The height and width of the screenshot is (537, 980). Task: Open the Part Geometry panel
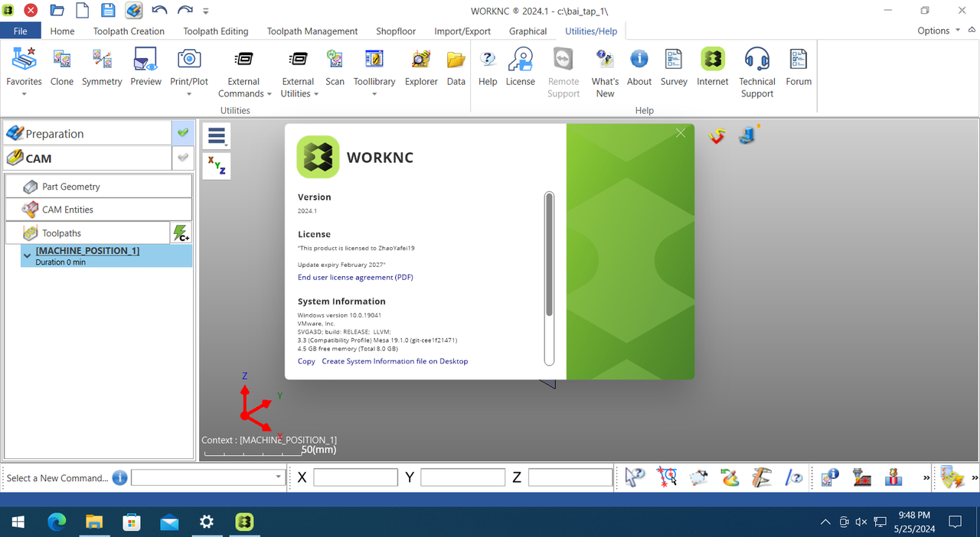click(99, 186)
